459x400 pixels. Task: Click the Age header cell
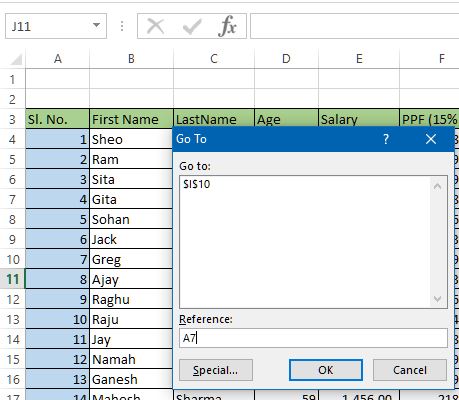[x=286, y=118]
